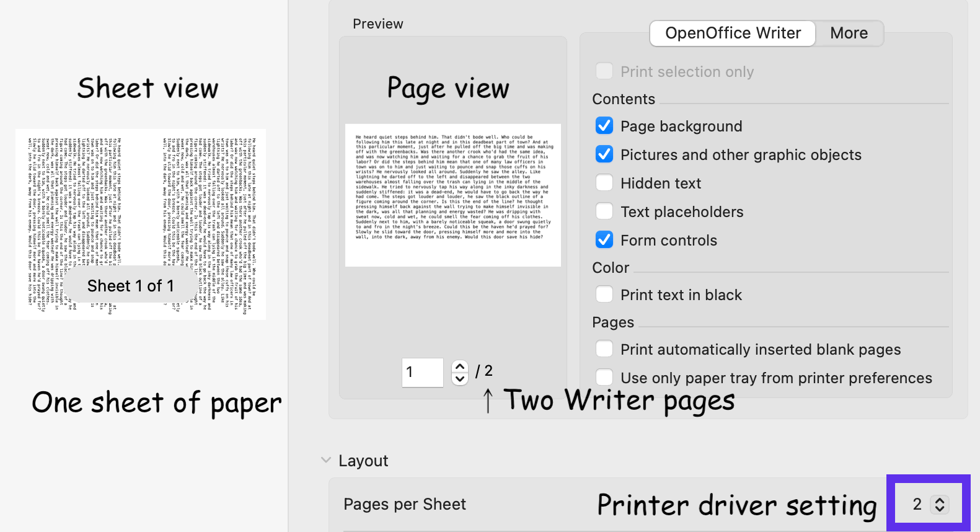The height and width of the screenshot is (532, 980).
Task: Click the Sheet 1 of 1 label
Action: (131, 286)
